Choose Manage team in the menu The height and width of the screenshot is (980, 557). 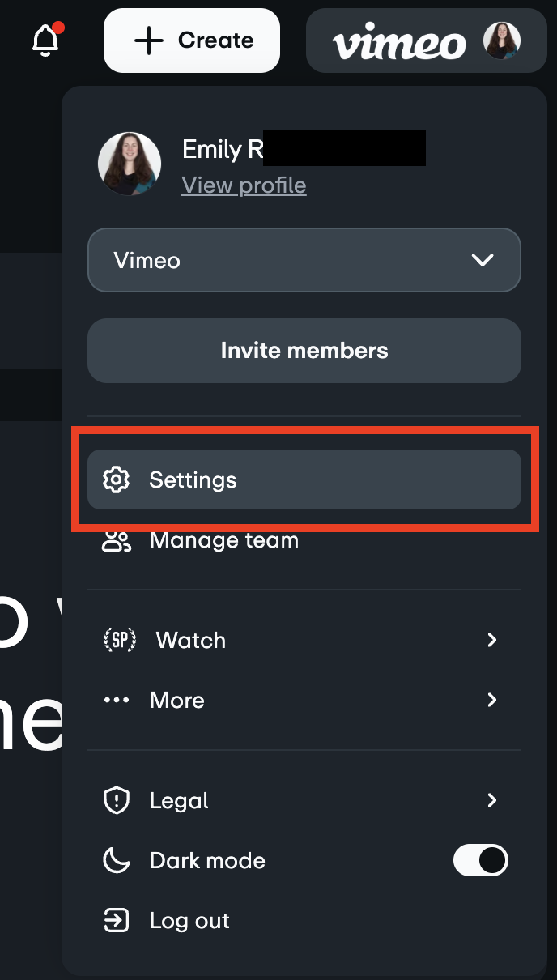tap(224, 540)
